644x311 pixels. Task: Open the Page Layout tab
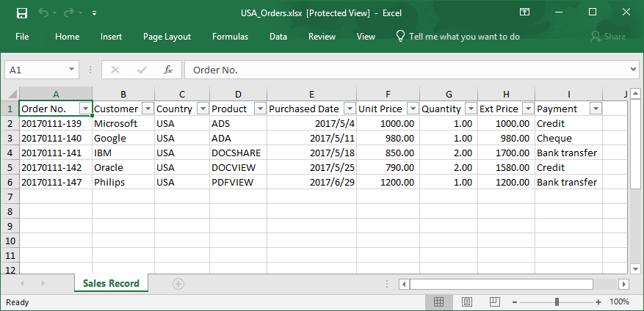click(x=167, y=37)
